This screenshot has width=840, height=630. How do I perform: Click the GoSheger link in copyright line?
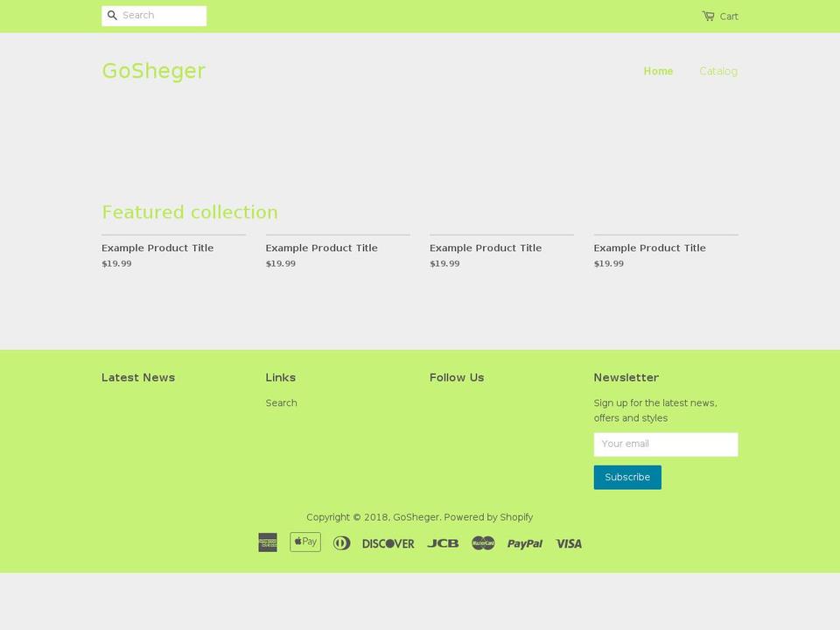(x=416, y=517)
